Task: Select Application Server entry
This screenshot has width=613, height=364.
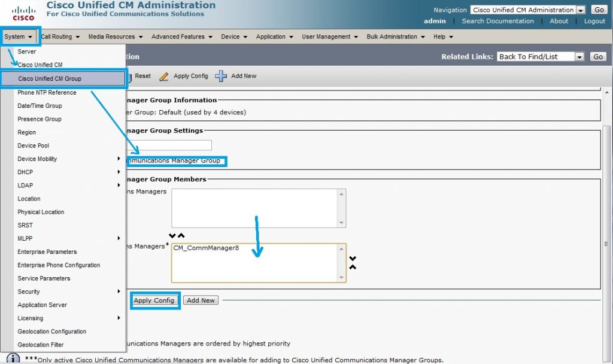Action: 43,305
